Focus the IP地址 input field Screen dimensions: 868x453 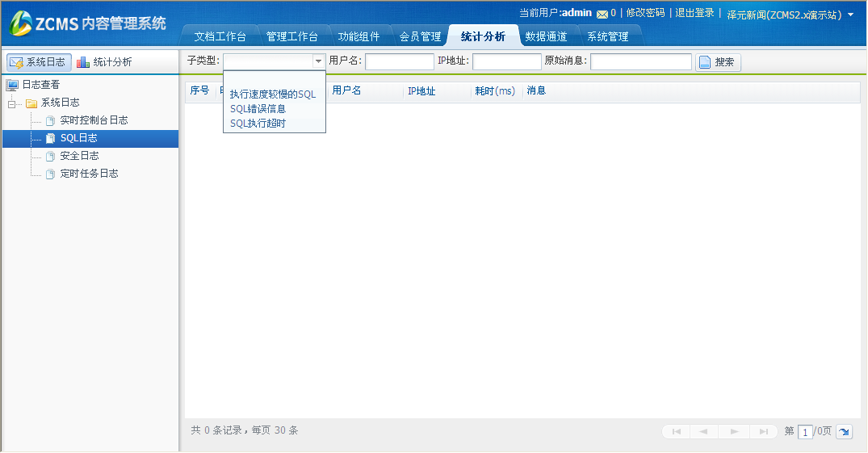[x=506, y=62]
